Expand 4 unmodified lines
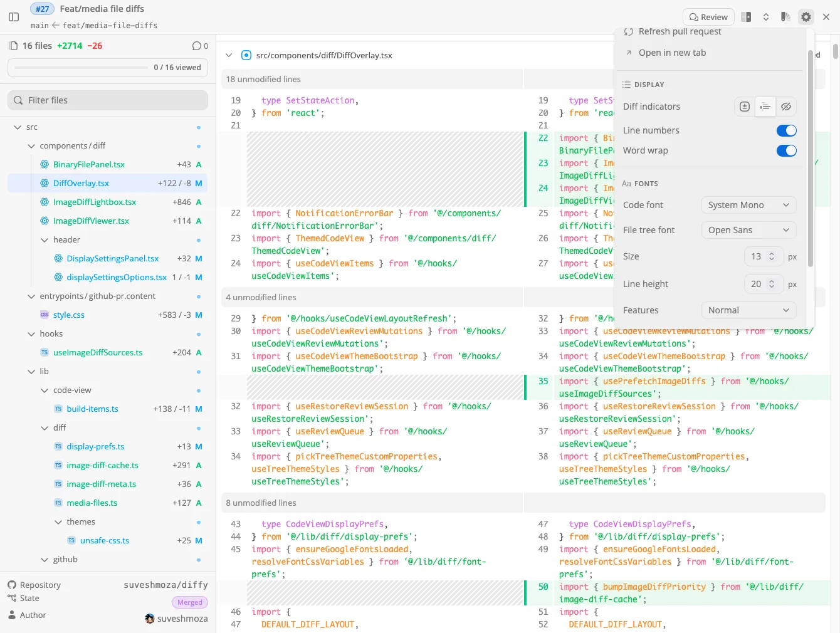Screen dimensions: 840x633 point(261,297)
